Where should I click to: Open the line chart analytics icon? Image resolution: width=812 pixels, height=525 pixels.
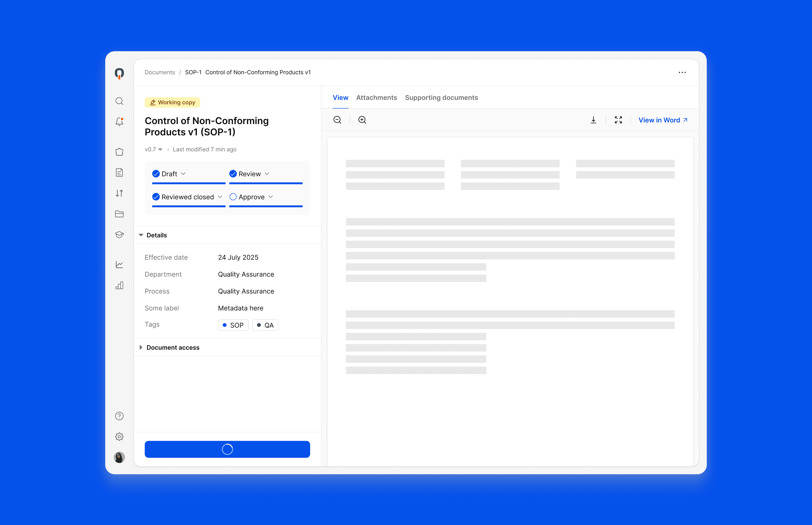119,265
